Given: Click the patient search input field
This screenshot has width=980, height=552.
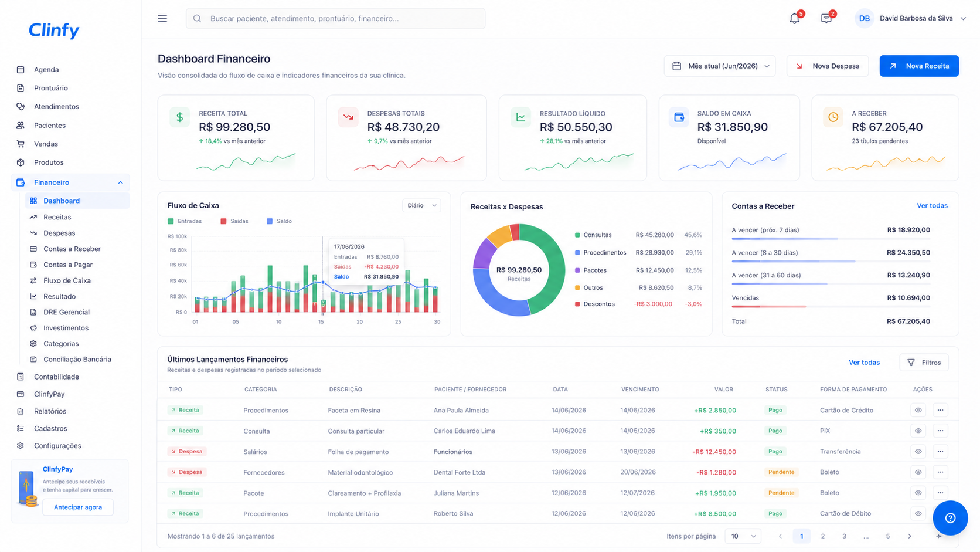Looking at the screenshot, I should click(x=335, y=19).
